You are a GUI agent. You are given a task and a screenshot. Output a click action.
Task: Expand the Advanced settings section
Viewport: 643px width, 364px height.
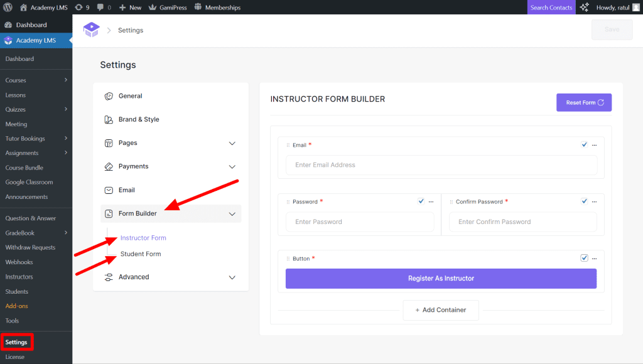pyautogui.click(x=232, y=277)
